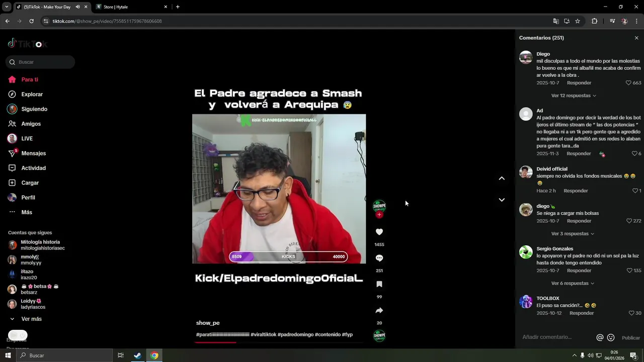Go to previous video with up chevron

502,178
